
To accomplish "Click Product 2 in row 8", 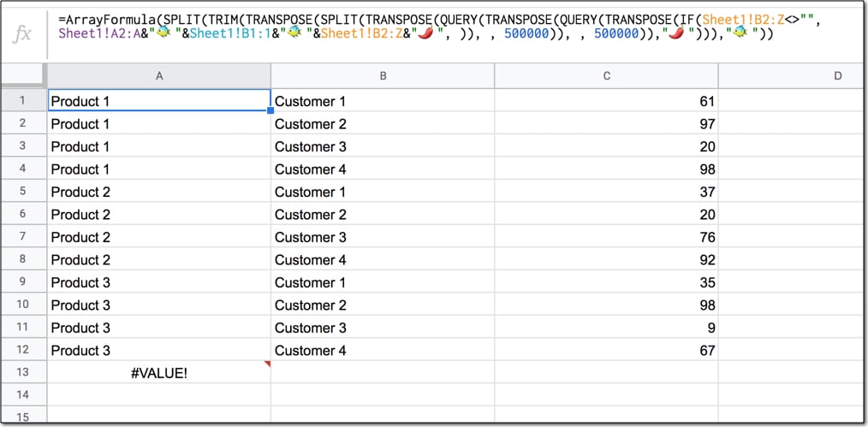I will point(80,260).
